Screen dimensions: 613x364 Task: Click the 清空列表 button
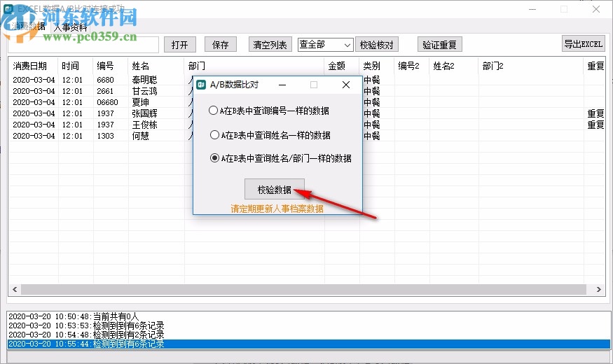(270, 45)
